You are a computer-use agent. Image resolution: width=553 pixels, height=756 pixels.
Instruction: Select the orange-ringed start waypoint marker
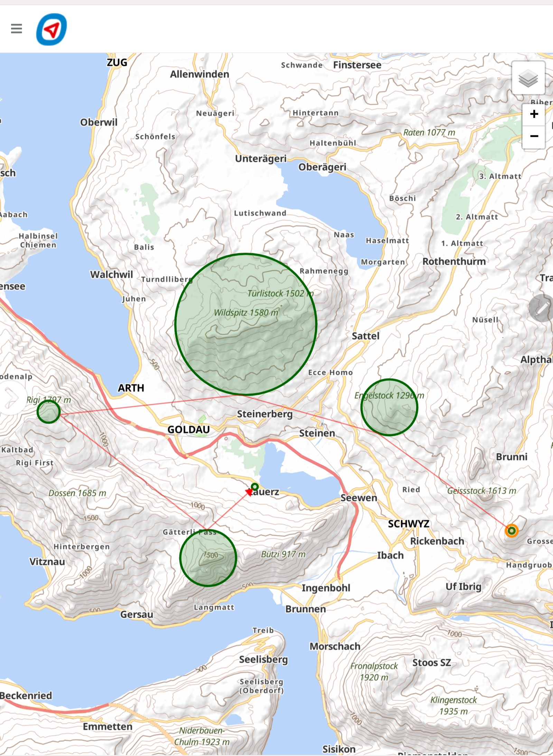[x=511, y=530]
